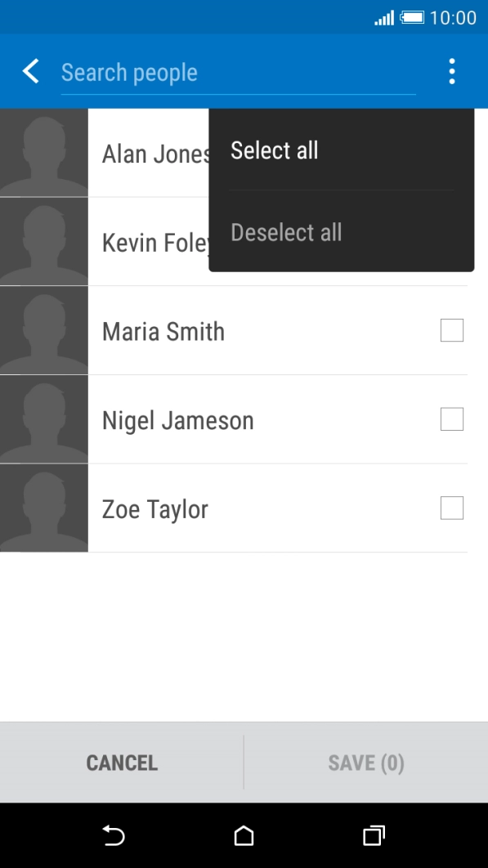Select the Maria Smith contact row
The height and width of the screenshot is (868, 488).
[x=245, y=330]
